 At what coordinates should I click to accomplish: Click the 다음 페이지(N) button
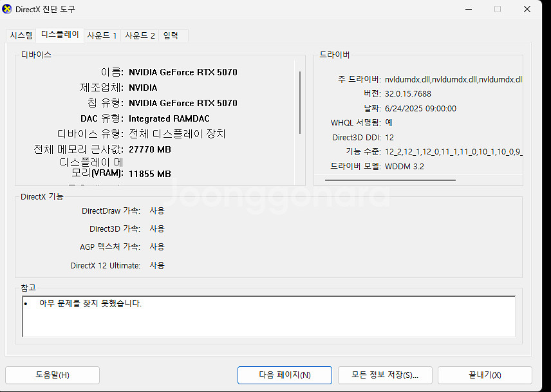pyautogui.click(x=285, y=375)
